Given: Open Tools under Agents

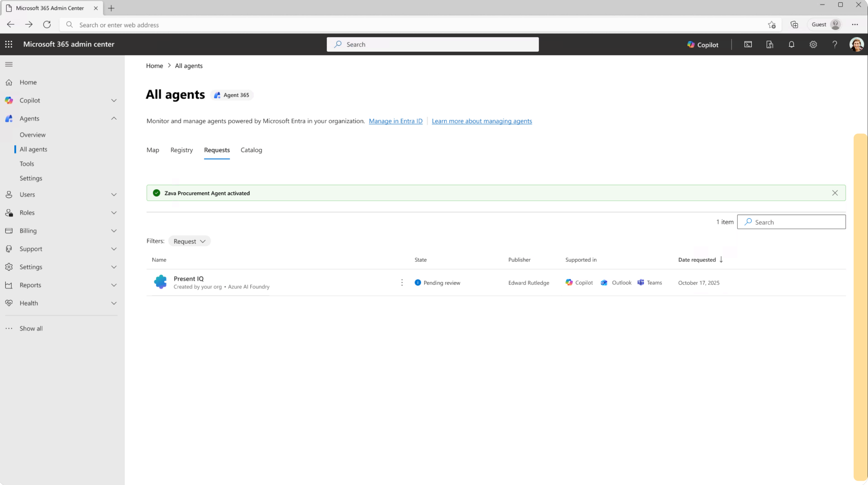Looking at the screenshot, I should pyautogui.click(x=27, y=164).
